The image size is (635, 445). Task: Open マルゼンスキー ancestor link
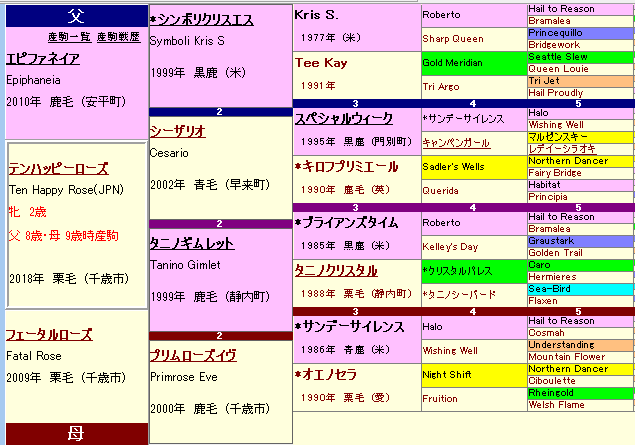pos(558,137)
